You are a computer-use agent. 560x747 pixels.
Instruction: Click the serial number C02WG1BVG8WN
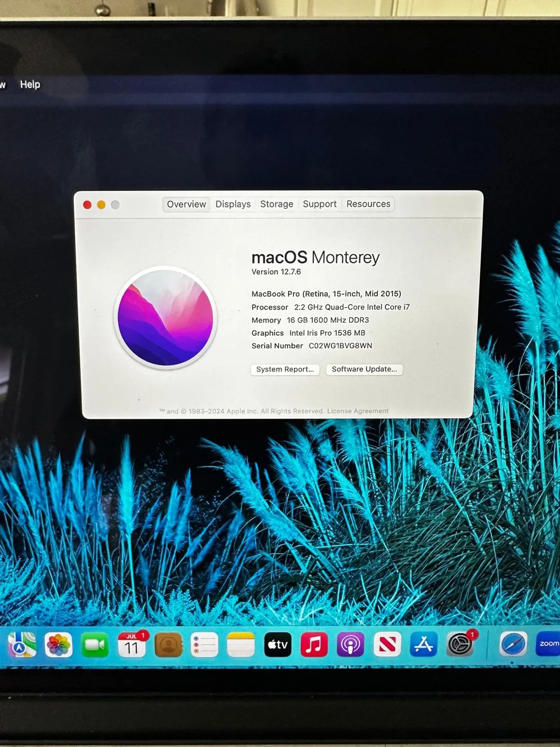(341, 346)
